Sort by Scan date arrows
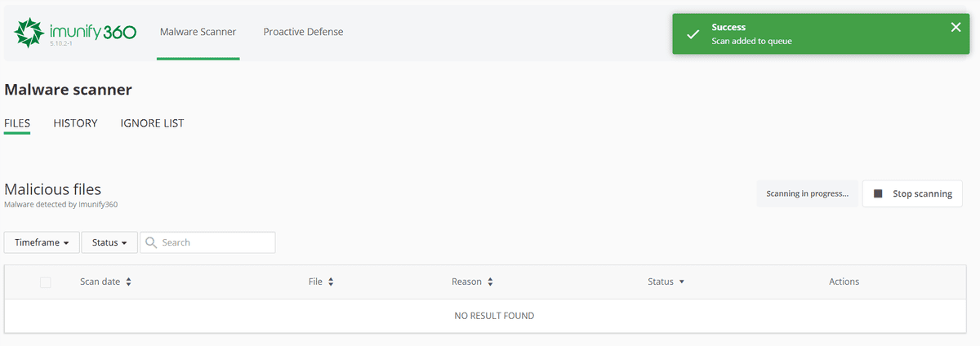Viewport: 980px width, 346px height. pyautogui.click(x=128, y=282)
